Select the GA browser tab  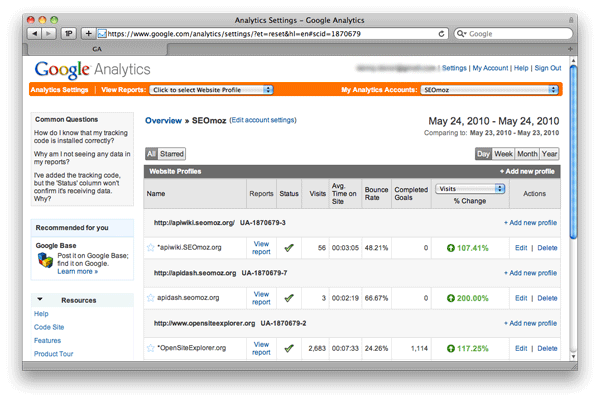pos(100,47)
